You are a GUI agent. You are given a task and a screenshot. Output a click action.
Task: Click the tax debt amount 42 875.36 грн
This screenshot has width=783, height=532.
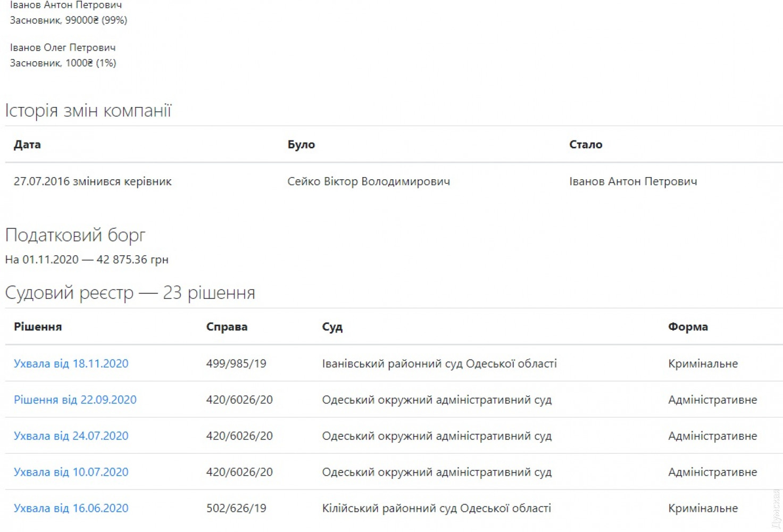click(x=132, y=260)
